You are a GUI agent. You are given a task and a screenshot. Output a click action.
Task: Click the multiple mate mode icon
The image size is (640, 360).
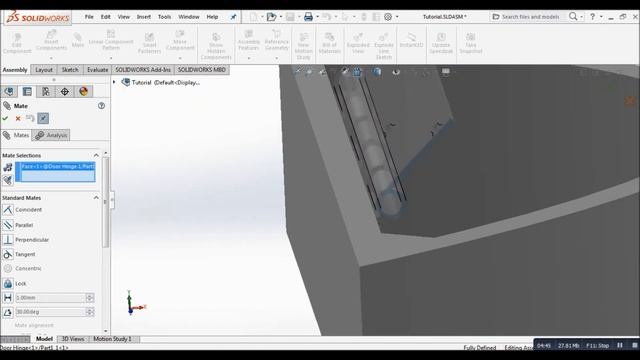pos(8,180)
